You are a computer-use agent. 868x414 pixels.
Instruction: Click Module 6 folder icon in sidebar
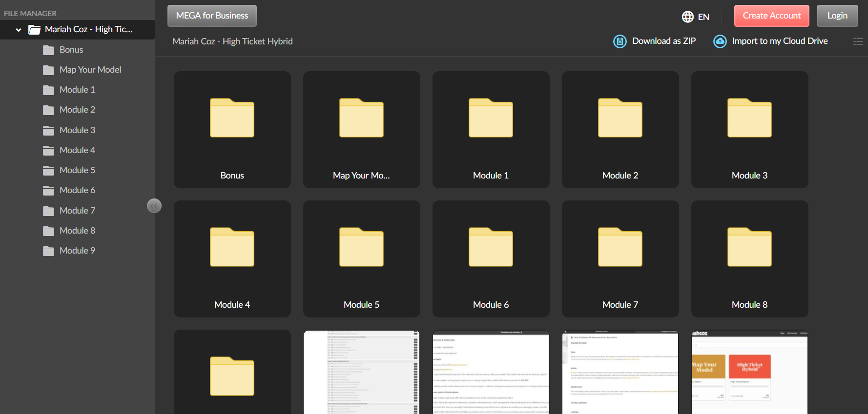point(48,191)
